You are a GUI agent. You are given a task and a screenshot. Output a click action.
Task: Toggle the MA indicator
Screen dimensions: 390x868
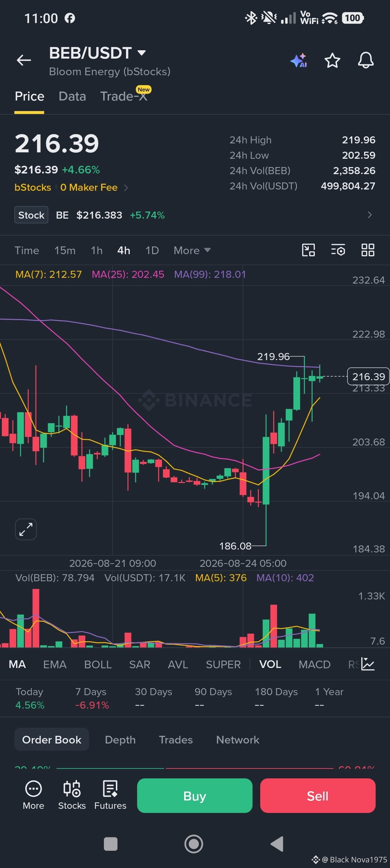(x=17, y=664)
